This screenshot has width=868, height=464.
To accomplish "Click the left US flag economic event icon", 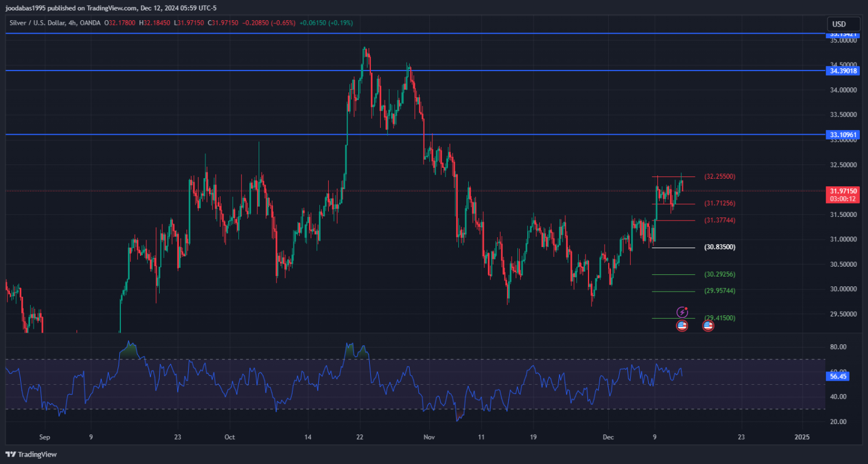I will pos(682,326).
